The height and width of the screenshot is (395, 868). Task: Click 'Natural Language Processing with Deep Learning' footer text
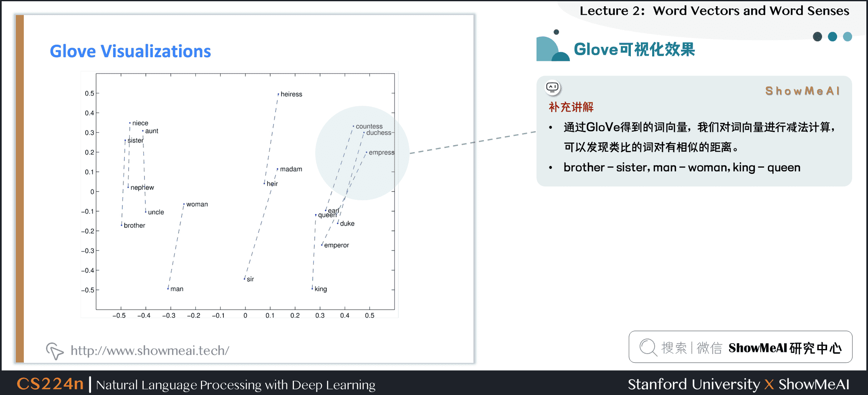[x=235, y=385]
